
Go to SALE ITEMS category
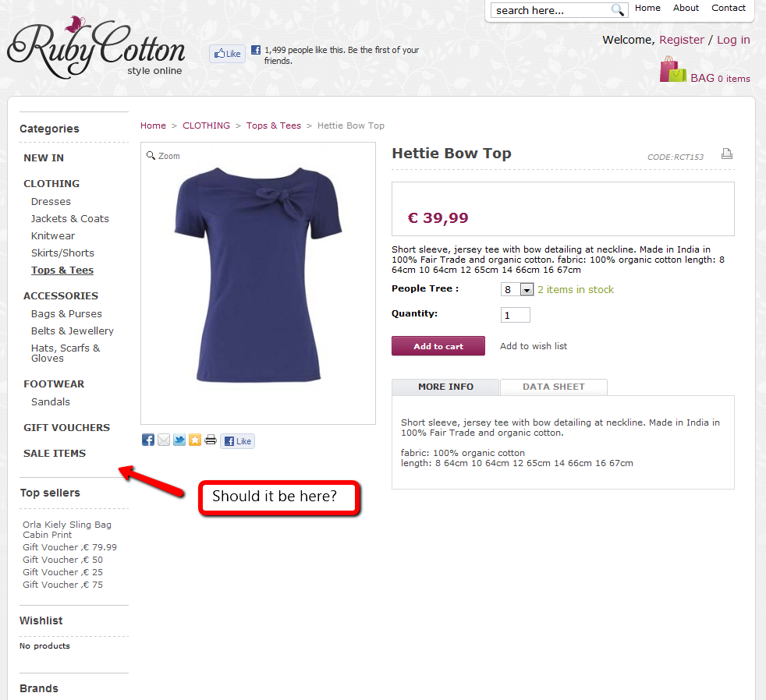tap(55, 454)
